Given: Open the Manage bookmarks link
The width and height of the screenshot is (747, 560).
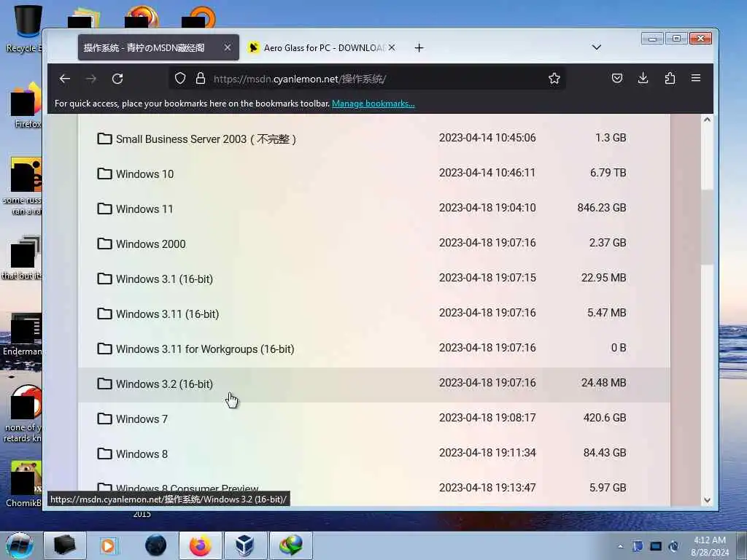Looking at the screenshot, I should tap(373, 104).
